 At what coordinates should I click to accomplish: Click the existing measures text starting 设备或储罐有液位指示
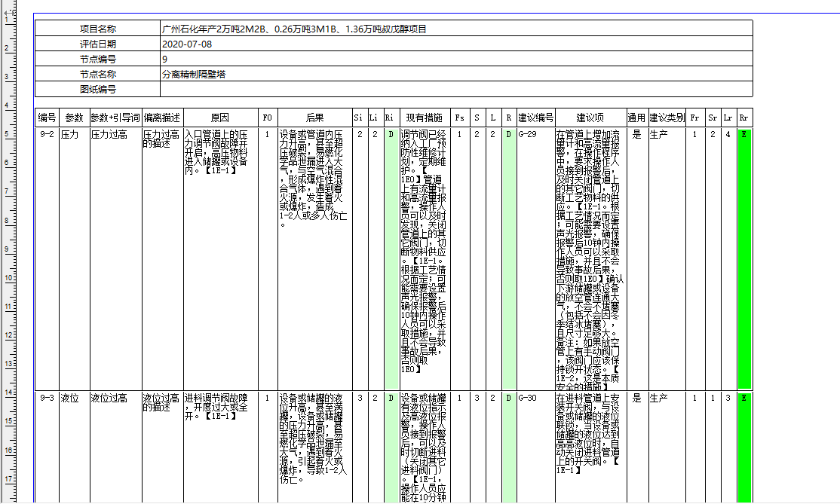point(424,447)
